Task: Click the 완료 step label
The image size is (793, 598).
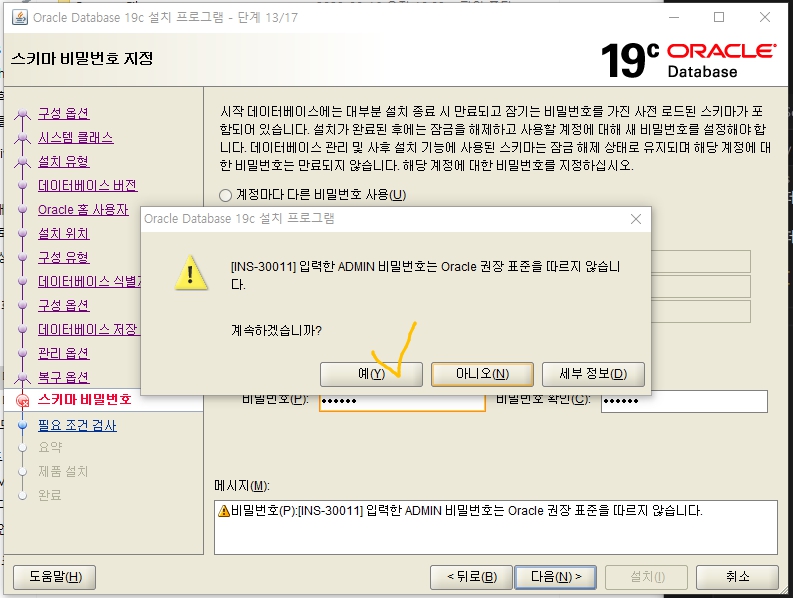Action: (50, 495)
